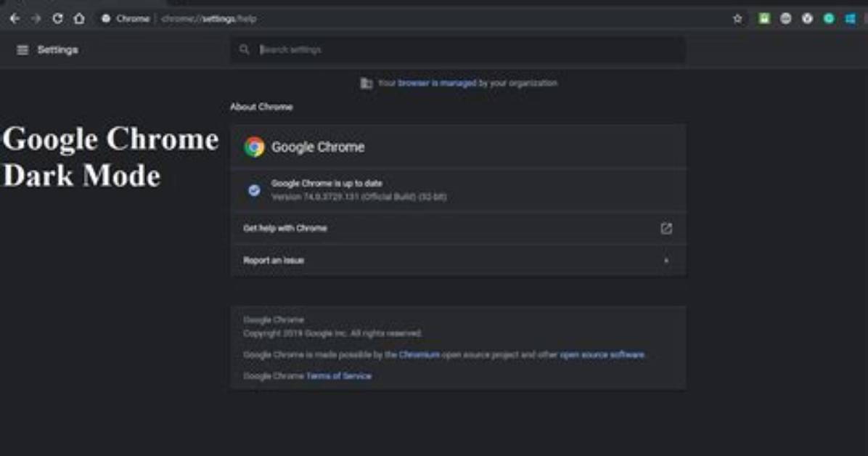Click the managed organization building icon

(366, 83)
